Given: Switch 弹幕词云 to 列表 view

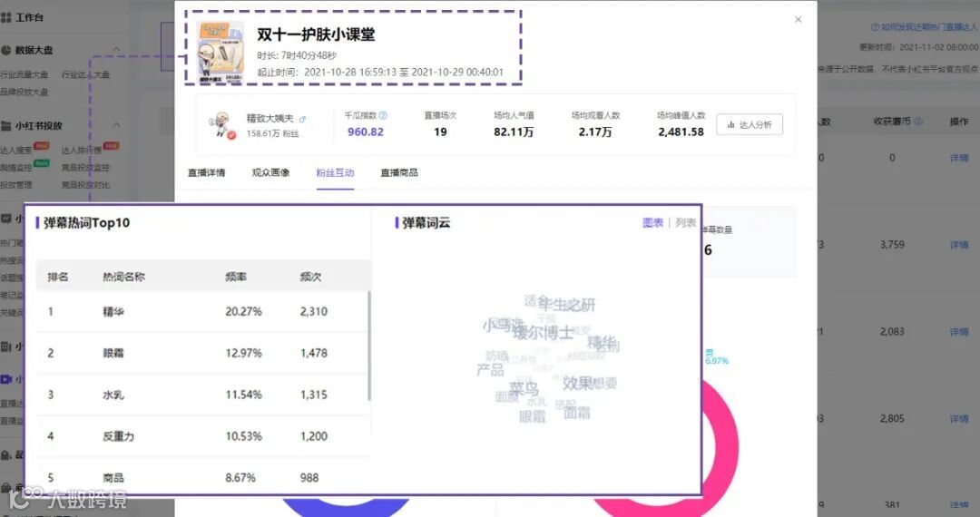Looking at the screenshot, I should 686,222.
